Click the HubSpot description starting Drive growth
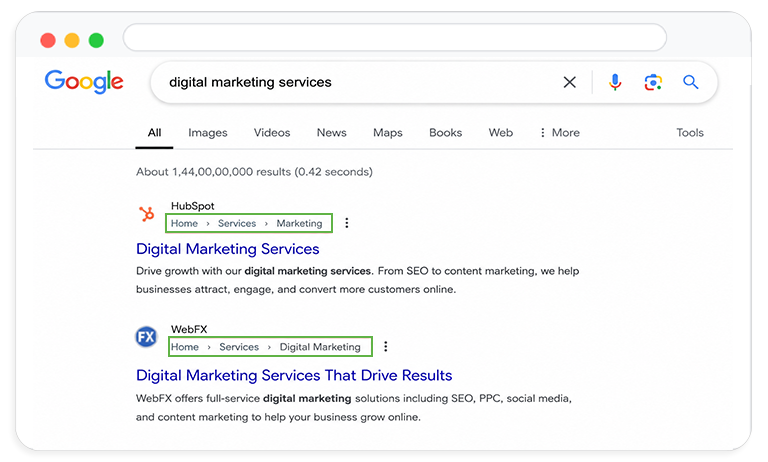 pyautogui.click(x=358, y=280)
